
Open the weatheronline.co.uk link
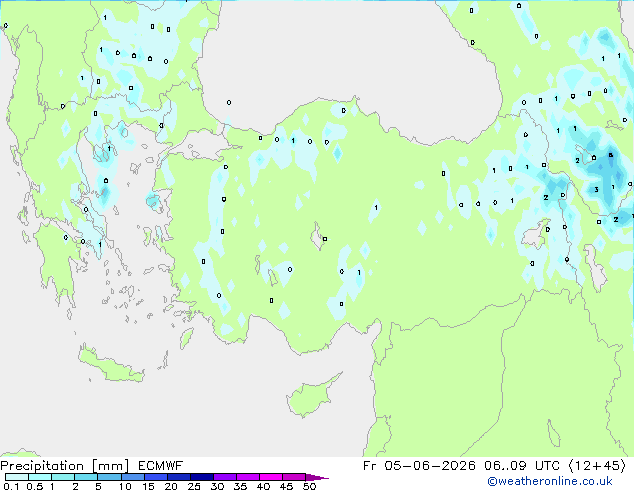[549, 481]
